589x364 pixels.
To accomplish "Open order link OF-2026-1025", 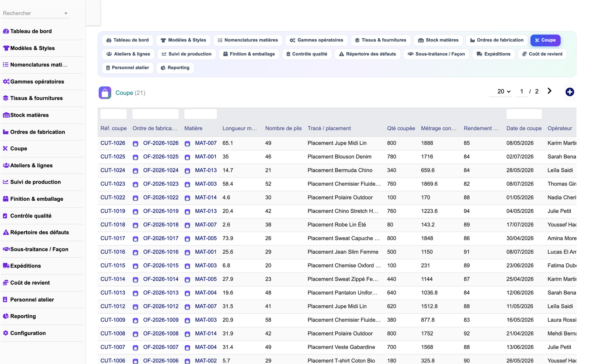I will (161, 157).
